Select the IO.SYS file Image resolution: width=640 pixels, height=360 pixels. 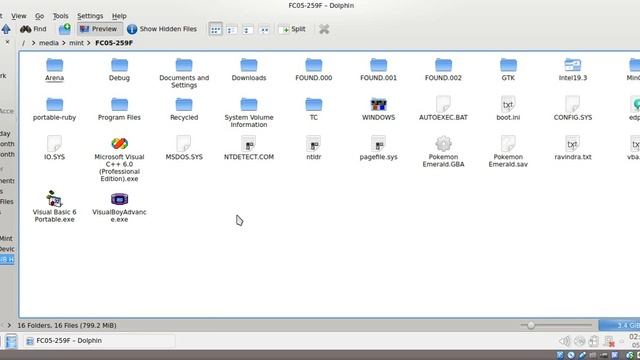(54, 149)
